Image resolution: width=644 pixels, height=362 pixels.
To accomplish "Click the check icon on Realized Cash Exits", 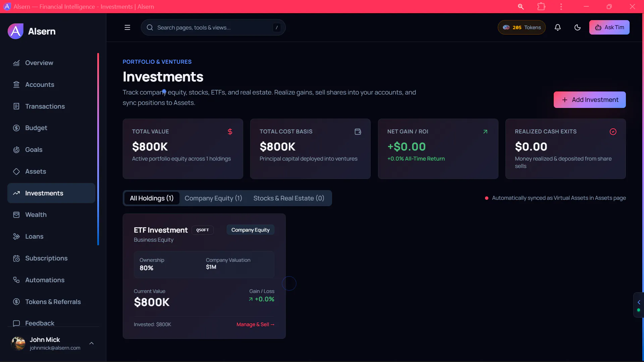I will [613, 132].
